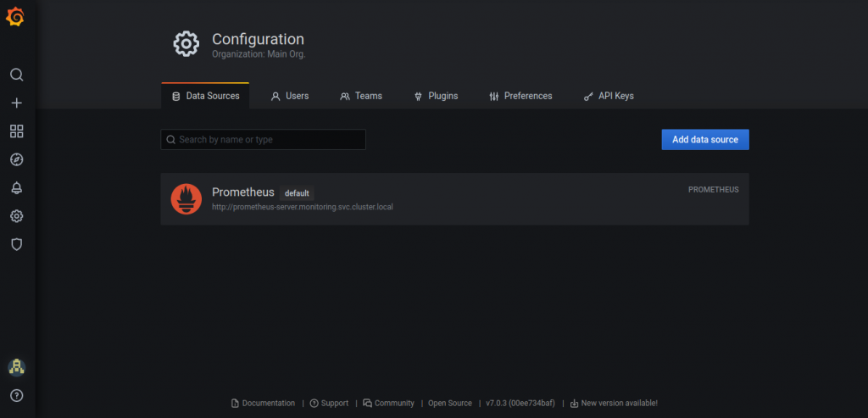Screen dimensions: 868x418
Task: Switch to the Users tab
Action: (289, 96)
